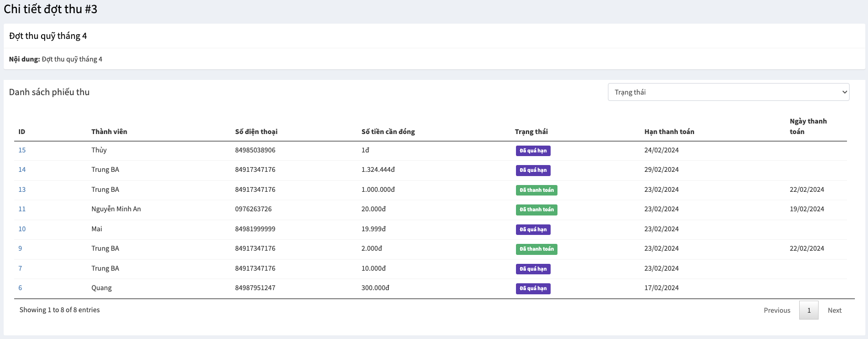Open receipt ID 13 link
Screen dimensions: 868x339
pos(22,190)
